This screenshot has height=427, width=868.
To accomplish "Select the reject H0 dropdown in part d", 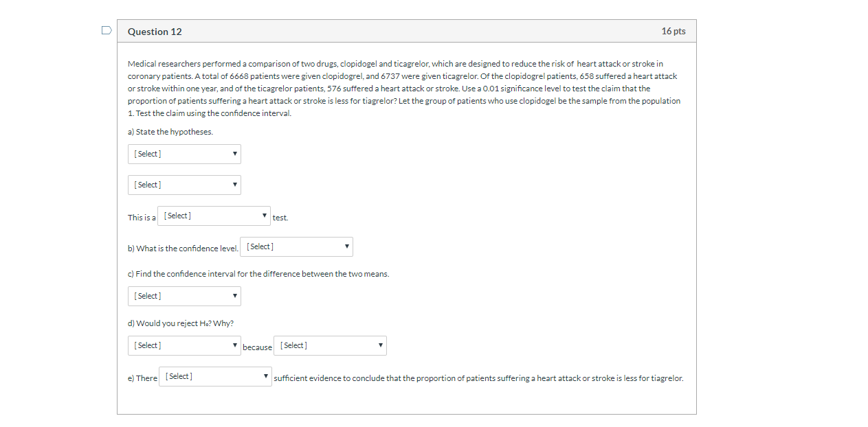I will (184, 345).
